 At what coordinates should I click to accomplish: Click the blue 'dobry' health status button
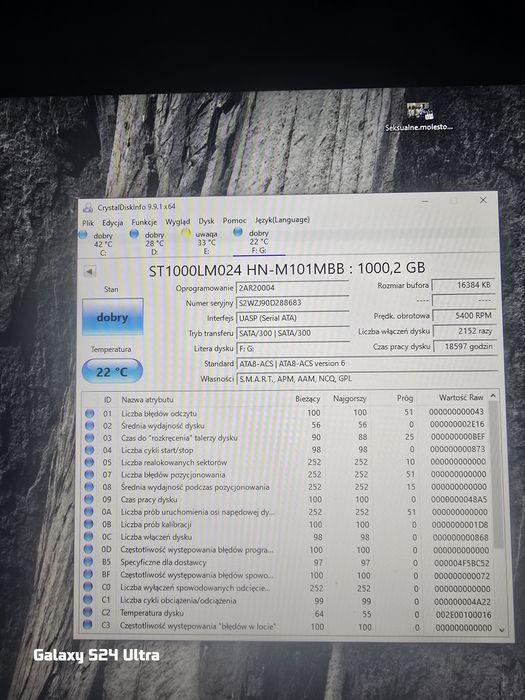[112, 317]
